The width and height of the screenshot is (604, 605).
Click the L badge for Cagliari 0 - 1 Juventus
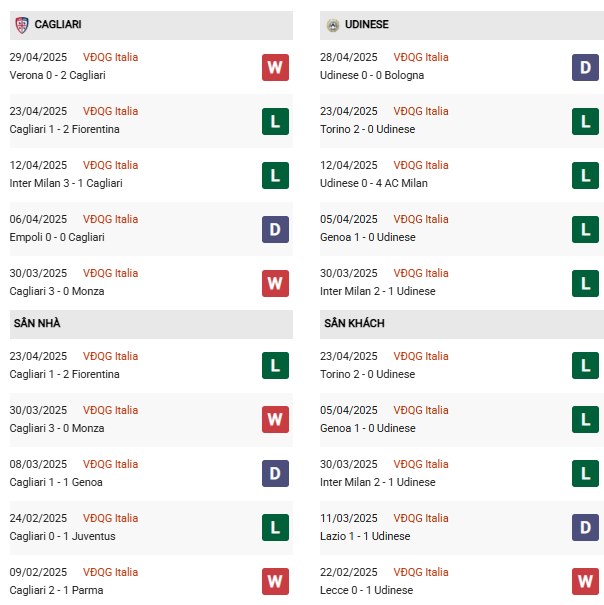click(x=275, y=527)
